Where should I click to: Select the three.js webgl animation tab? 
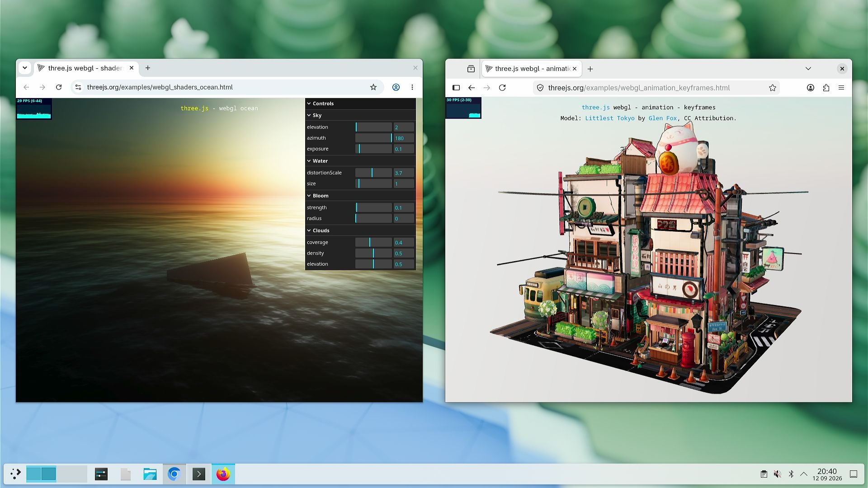click(532, 69)
